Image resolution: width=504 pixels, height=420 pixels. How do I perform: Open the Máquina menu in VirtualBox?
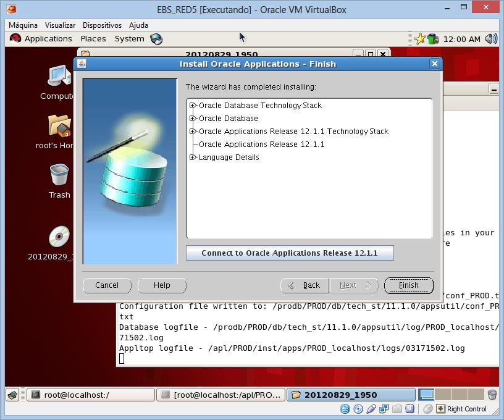[23, 25]
